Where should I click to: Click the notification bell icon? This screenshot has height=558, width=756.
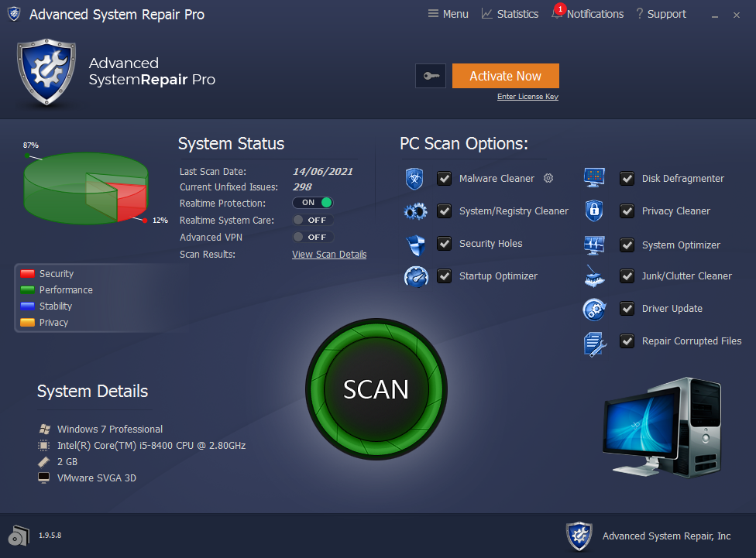[x=557, y=13]
